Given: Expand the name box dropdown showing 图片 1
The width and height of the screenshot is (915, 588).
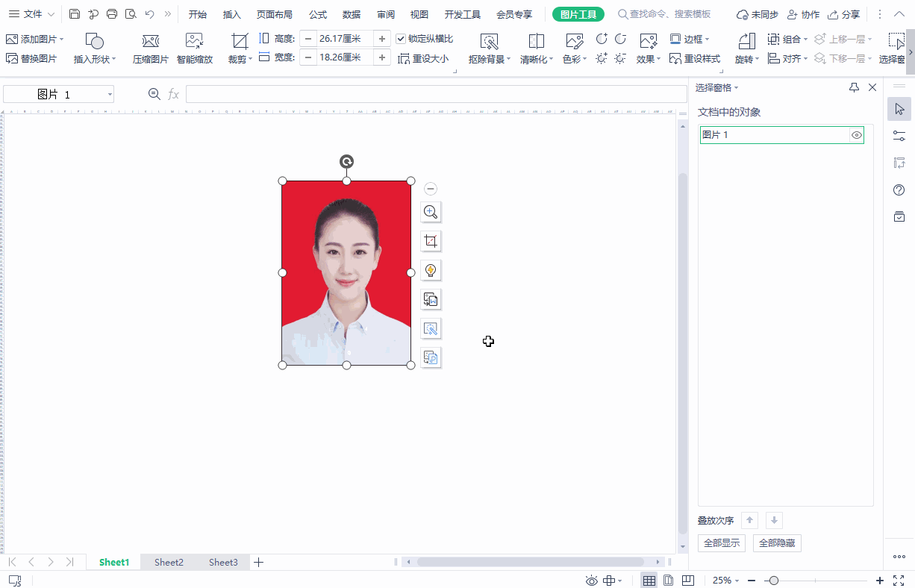Looking at the screenshot, I should pos(110,94).
